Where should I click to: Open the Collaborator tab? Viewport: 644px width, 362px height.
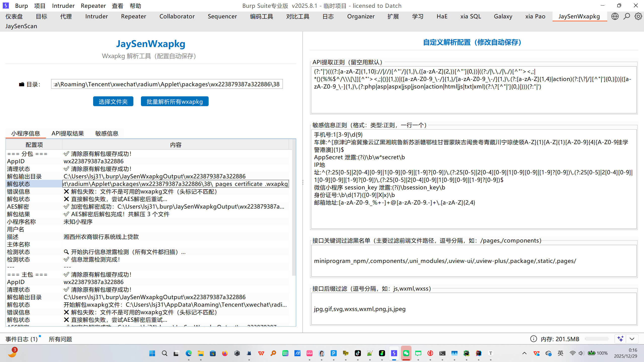click(x=177, y=16)
